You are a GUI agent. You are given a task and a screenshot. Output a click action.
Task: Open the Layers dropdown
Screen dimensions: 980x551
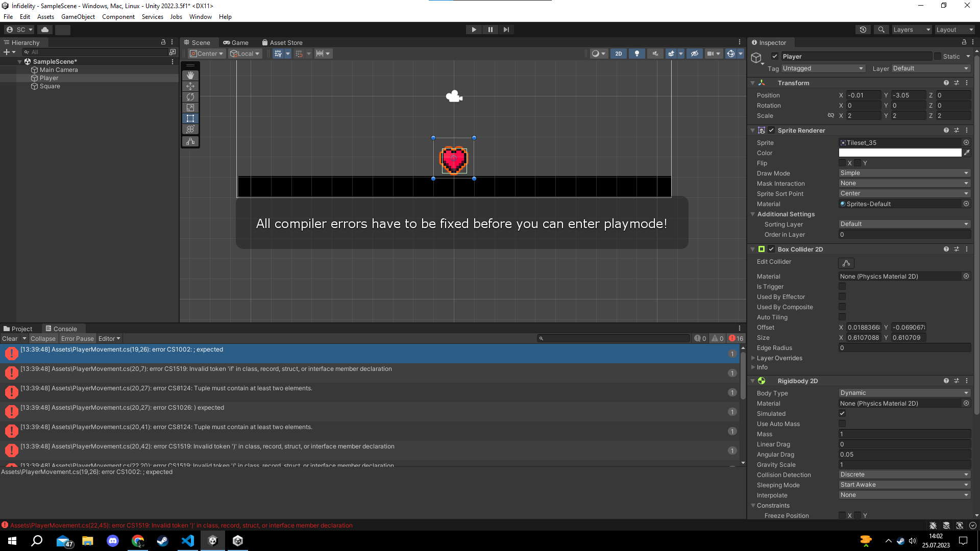[911, 30]
